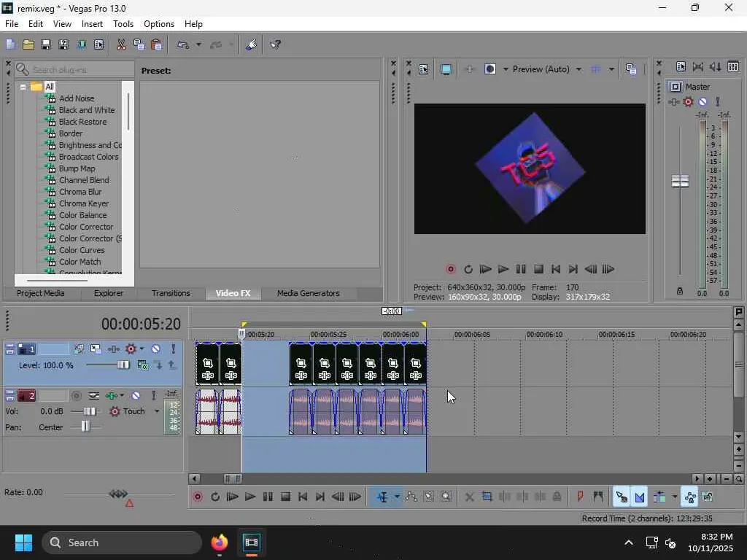Copy snapshot to clipboard icon in preview
747x560 pixels.
(631, 69)
